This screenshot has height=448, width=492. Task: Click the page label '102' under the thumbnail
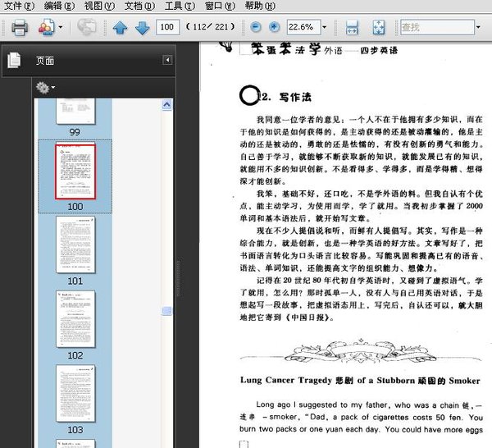75,355
